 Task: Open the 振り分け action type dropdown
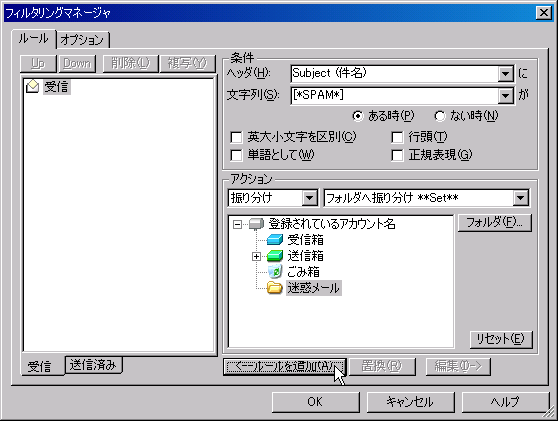[x=310, y=198]
